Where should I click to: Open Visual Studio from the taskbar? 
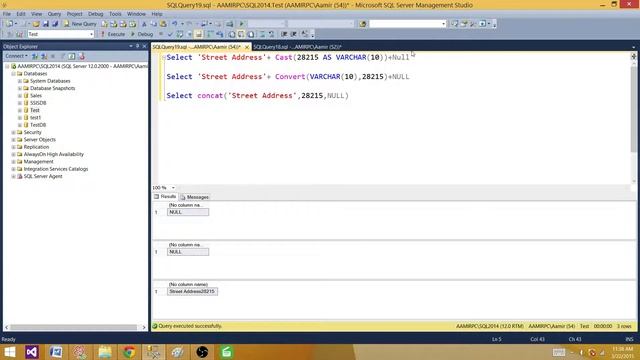(32, 352)
